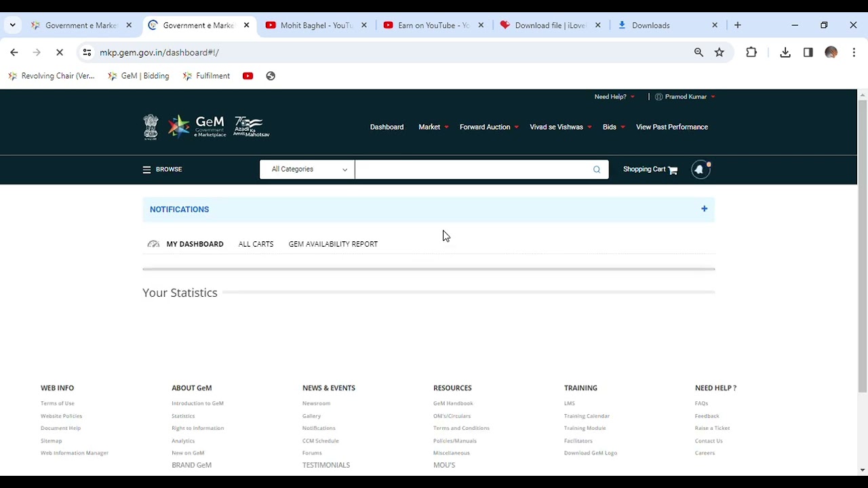Bookmark this page with star icon
This screenshot has width=868, height=488.
click(719, 52)
